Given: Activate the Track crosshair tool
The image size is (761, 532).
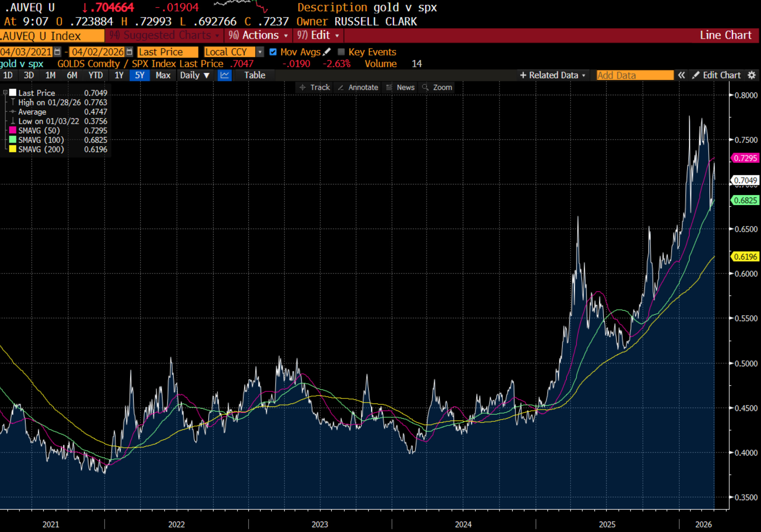Looking at the screenshot, I should (315, 88).
